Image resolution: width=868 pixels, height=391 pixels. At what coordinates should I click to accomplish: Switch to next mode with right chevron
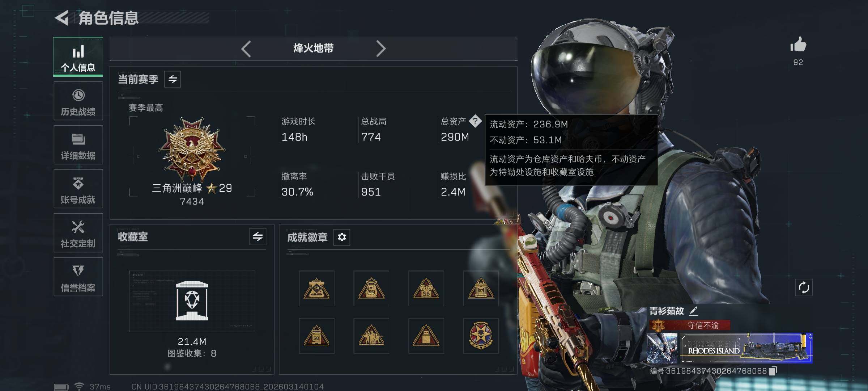tap(381, 49)
